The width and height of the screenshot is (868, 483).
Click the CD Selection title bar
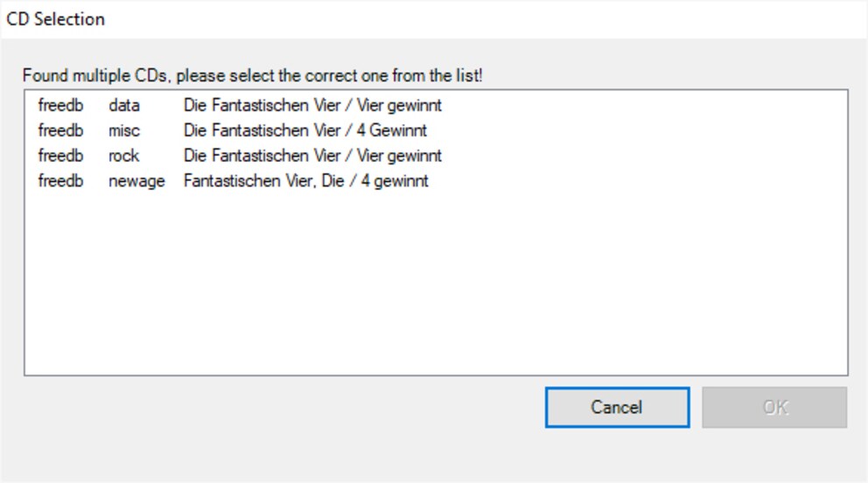click(x=434, y=19)
